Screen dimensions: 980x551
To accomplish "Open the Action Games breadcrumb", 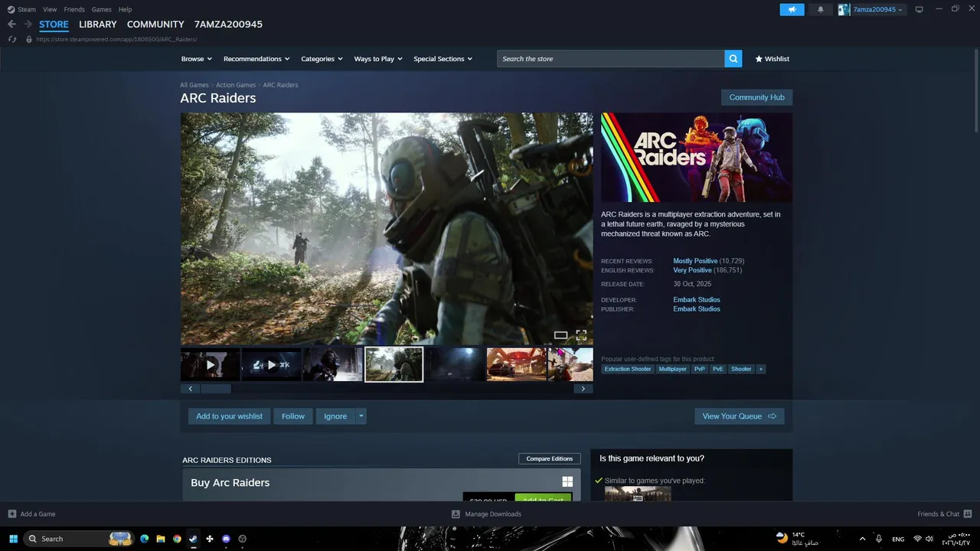I will tap(236, 85).
